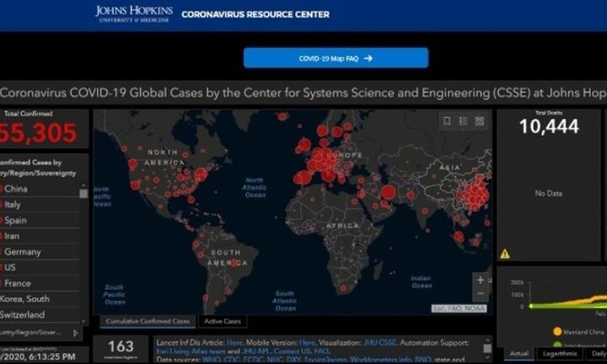Select France in the country list

coord(40,283)
